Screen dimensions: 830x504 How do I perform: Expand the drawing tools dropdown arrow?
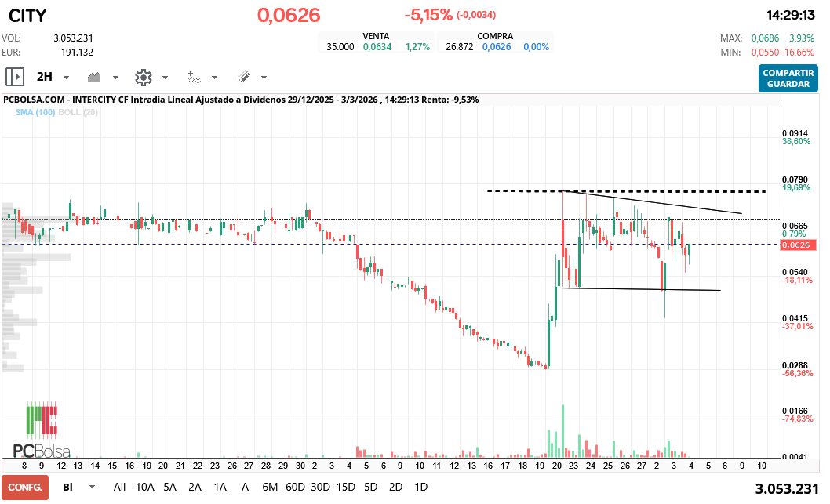(x=262, y=77)
